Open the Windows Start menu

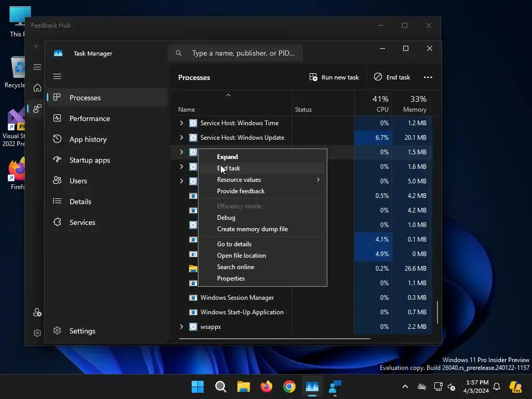click(197, 387)
